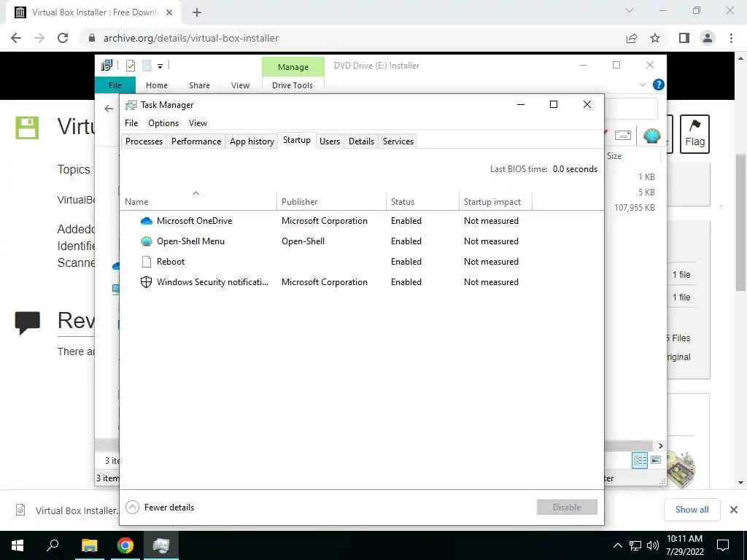Viewport: 747px width, 560px height.
Task: Select the Users tab
Action: click(330, 141)
